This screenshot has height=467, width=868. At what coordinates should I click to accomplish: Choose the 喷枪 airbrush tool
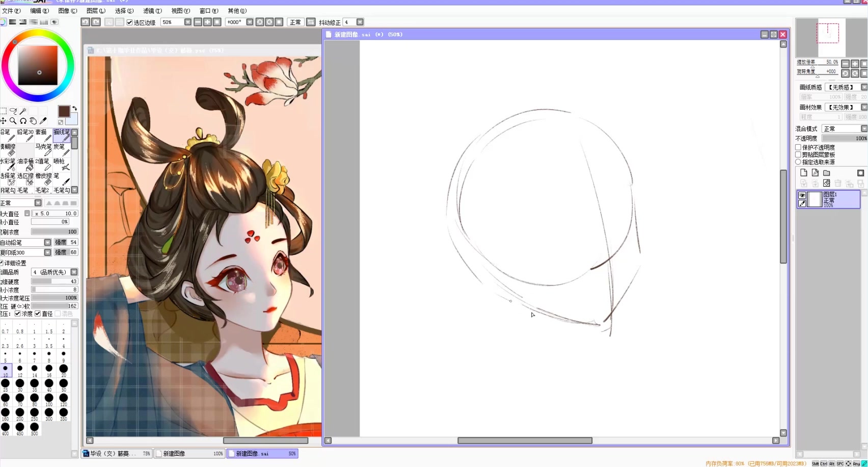click(x=62, y=164)
